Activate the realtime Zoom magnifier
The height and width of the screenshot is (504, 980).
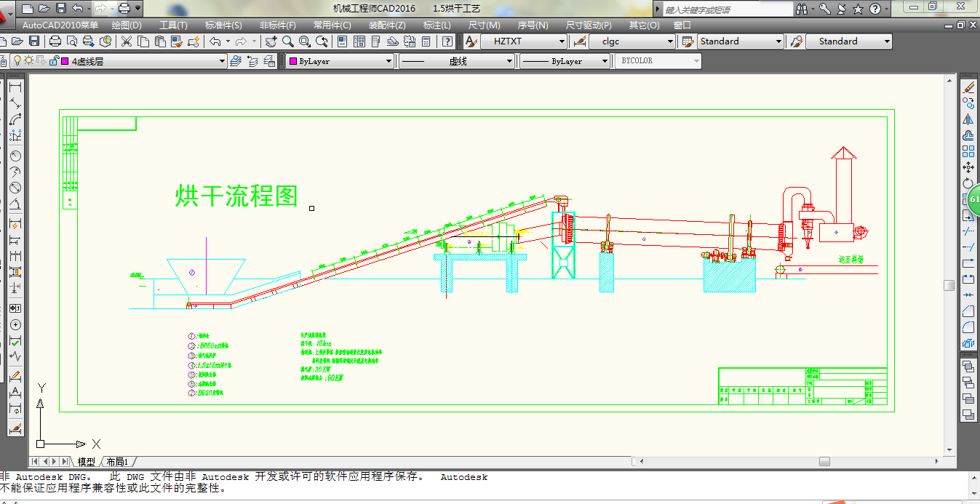coord(288,41)
